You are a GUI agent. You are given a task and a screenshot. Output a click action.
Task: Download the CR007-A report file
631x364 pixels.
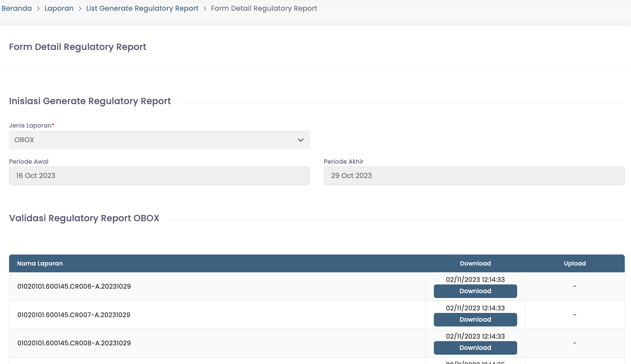pos(475,320)
